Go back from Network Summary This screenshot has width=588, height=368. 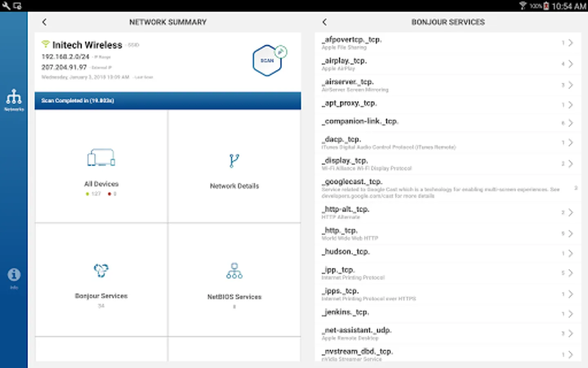[x=45, y=22]
